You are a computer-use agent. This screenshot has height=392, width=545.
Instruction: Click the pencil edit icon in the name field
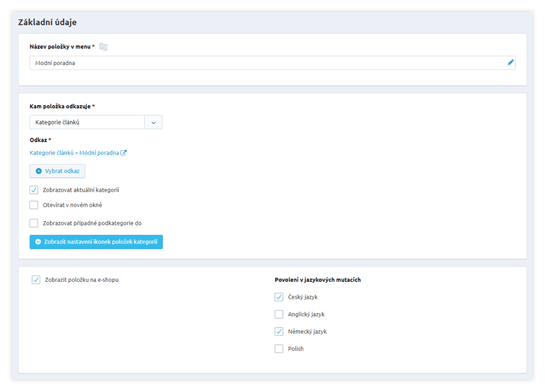[x=511, y=63]
